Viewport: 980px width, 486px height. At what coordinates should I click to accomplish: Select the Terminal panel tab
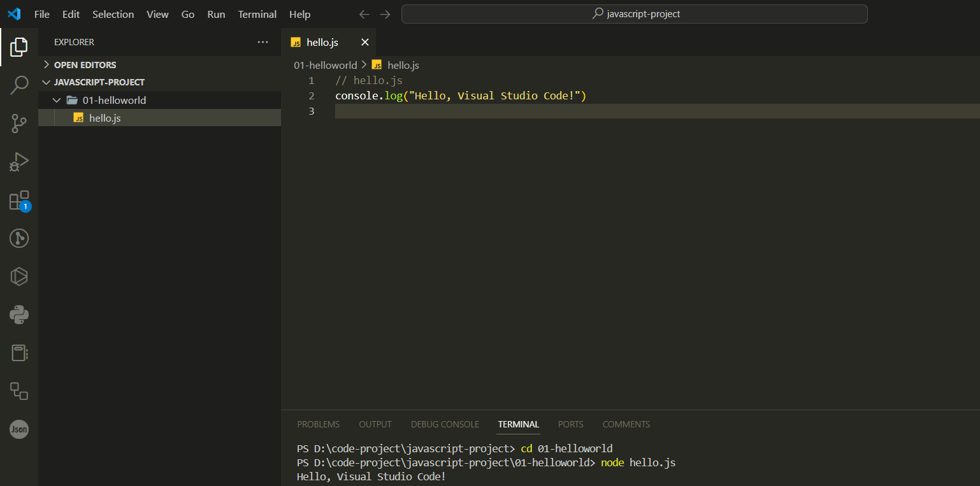(x=519, y=424)
